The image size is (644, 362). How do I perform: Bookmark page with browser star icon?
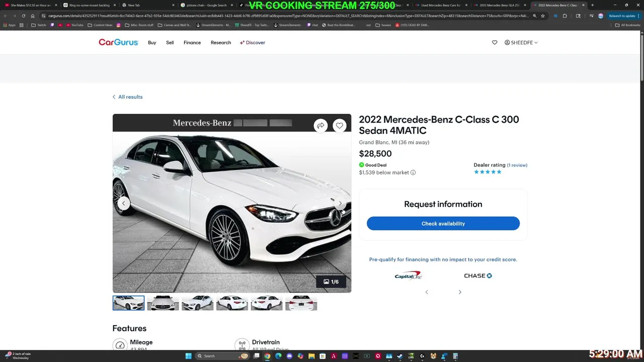[543, 16]
